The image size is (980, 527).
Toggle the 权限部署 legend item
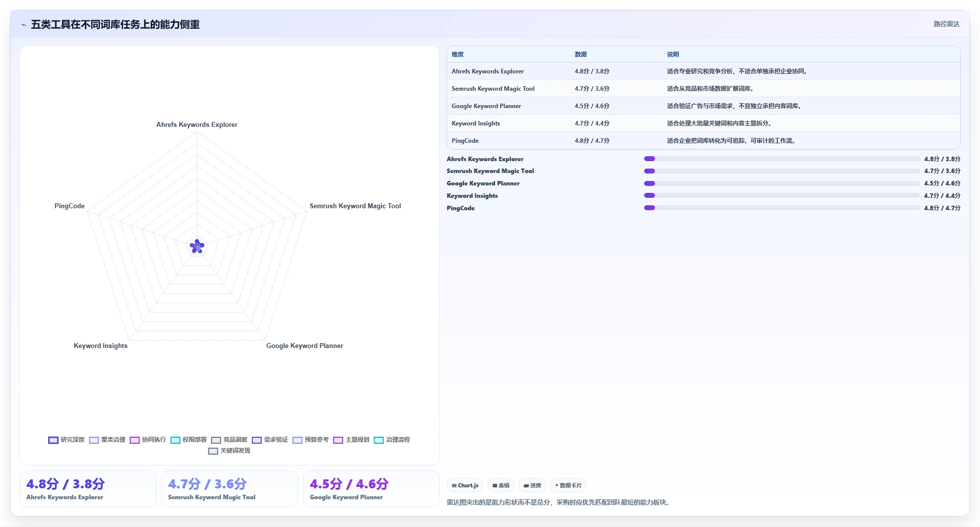pyautogui.click(x=189, y=440)
